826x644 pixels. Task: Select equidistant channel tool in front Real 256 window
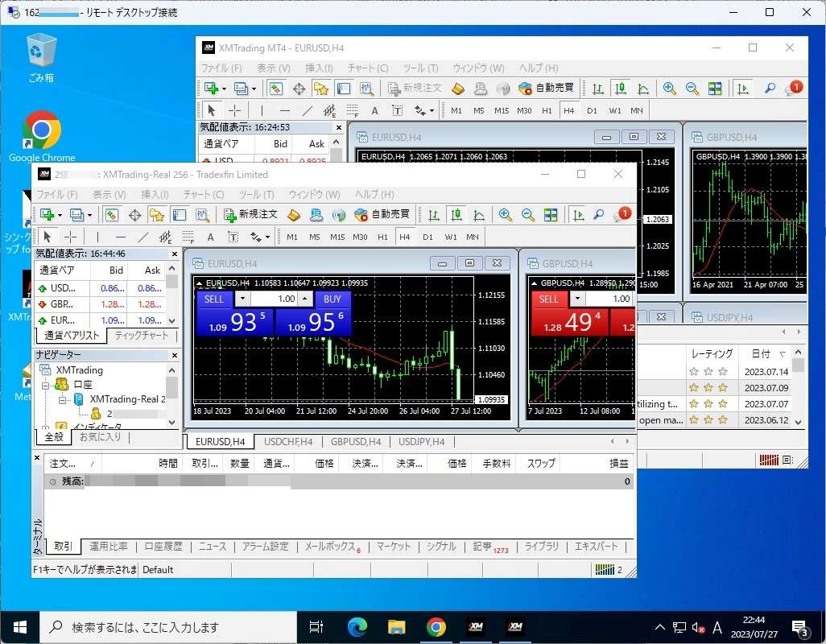[x=165, y=237]
